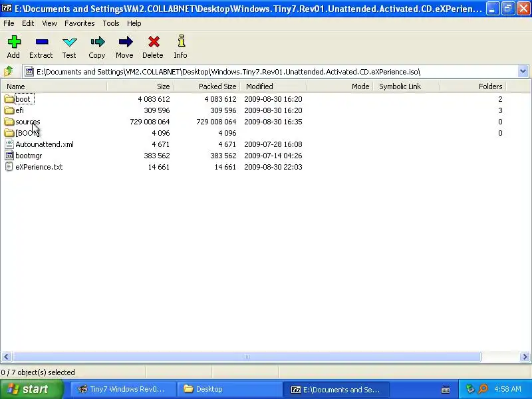Open the Tools menu
Viewport: 532px width, 399px height.
(x=111, y=23)
